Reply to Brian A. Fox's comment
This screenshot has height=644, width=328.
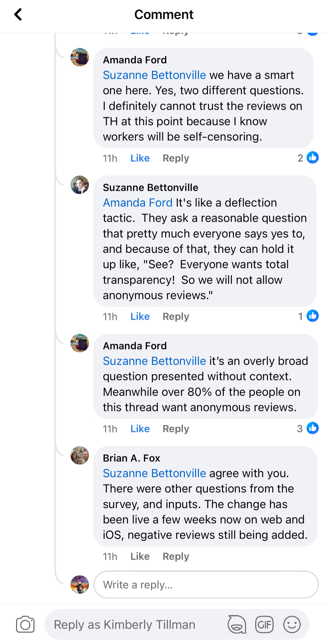(176, 556)
